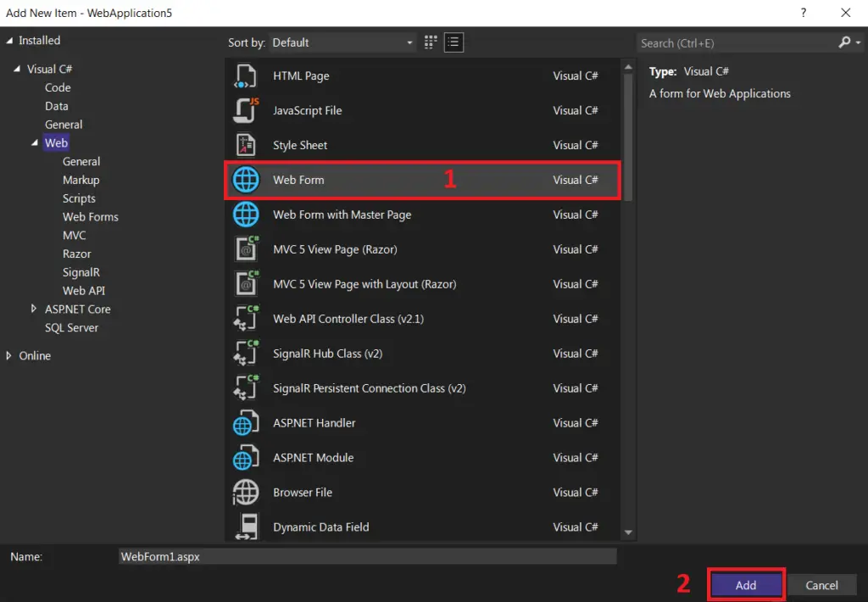Expand the ASP.NET Core tree node
The image size is (868, 602).
click(x=34, y=309)
